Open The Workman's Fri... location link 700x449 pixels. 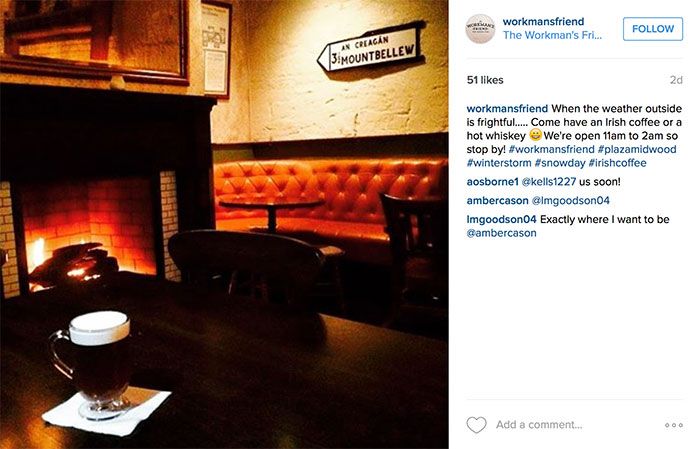(x=552, y=35)
